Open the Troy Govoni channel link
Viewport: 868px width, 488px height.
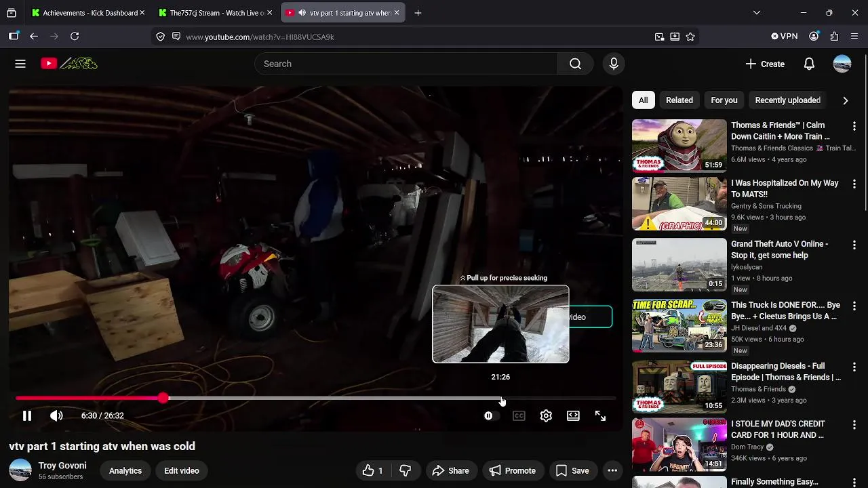[62, 466]
